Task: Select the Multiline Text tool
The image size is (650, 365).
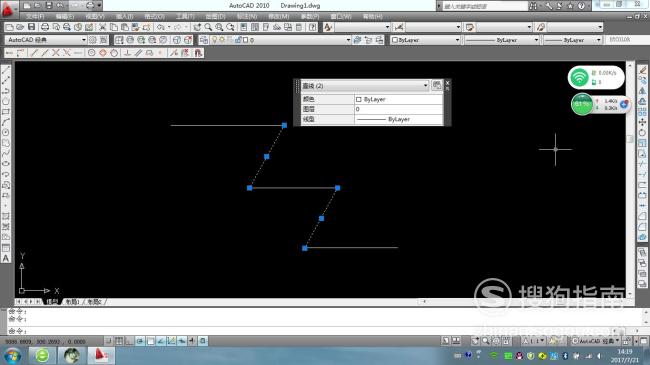Action: click(x=6, y=258)
